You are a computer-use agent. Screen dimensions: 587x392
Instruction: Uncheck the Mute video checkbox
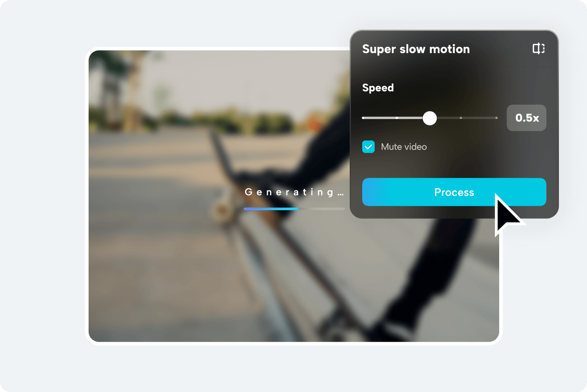[x=368, y=147]
